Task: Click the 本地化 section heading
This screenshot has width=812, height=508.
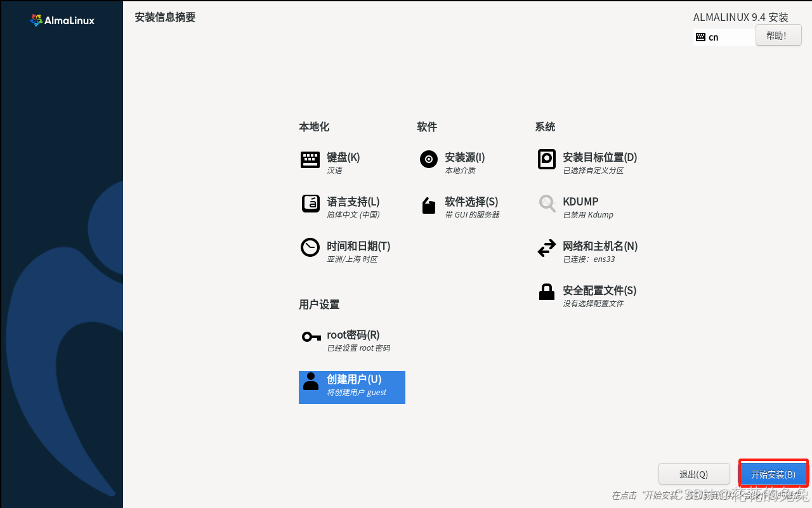Action: (314, 127)
